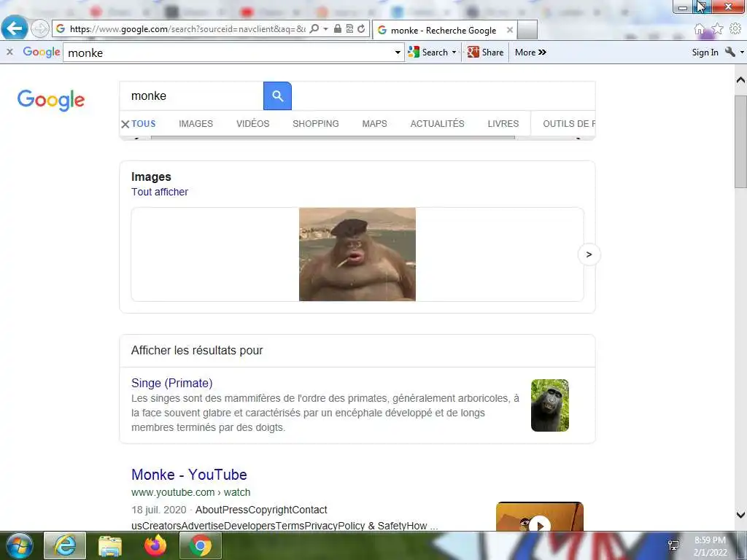Close the Google Toolbar with the X
Viewport: 747px width, 560px height.
click(9, 52)
